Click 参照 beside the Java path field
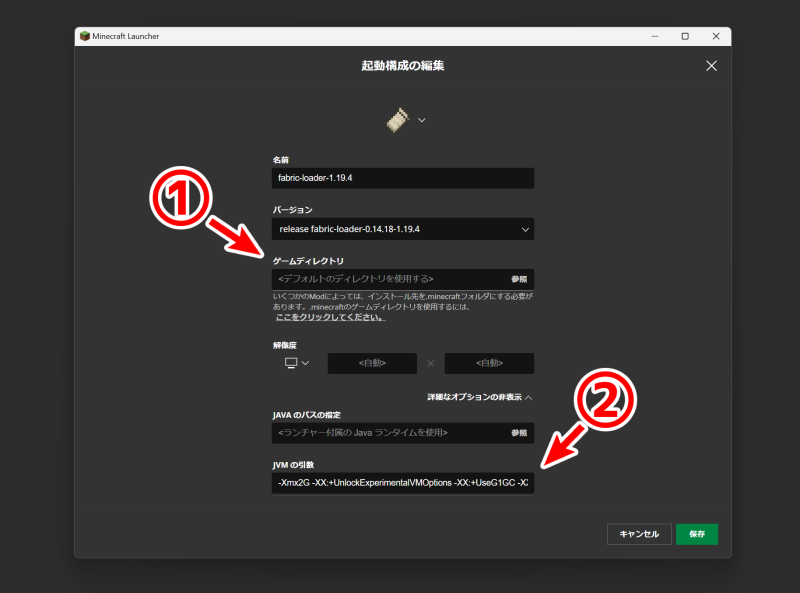Image resolution: width=800 pixels, height=593 pixels. (519, 433)
